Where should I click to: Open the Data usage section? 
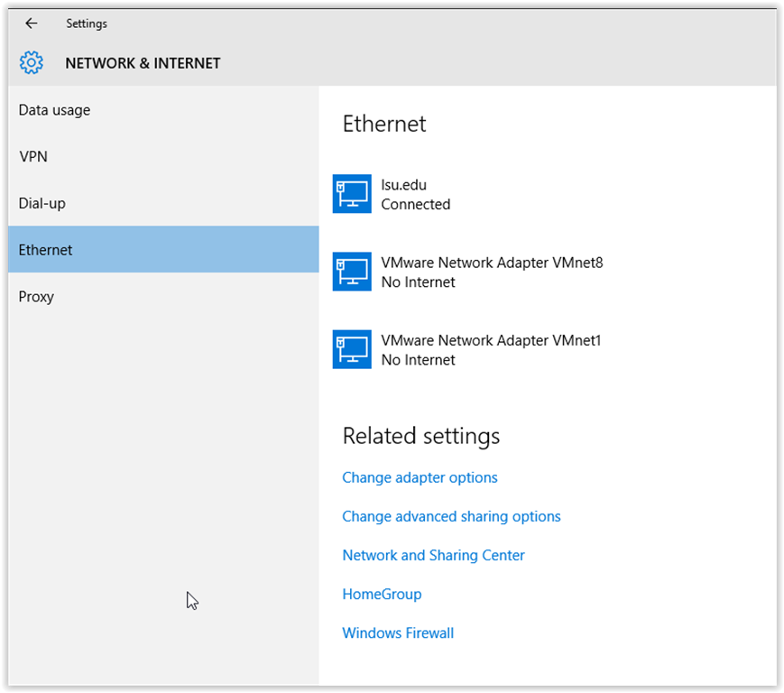163,110
